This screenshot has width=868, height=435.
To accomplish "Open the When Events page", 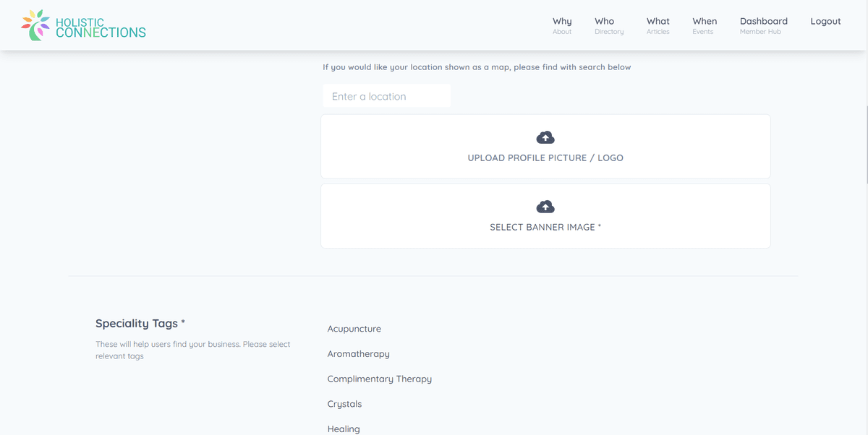I will coord(704,25).
